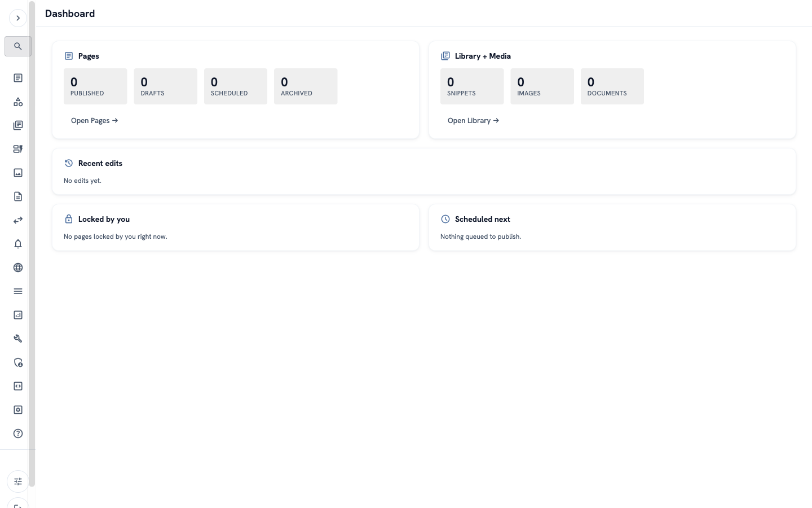
Task: Select the Images count tile
Action: 542,86
